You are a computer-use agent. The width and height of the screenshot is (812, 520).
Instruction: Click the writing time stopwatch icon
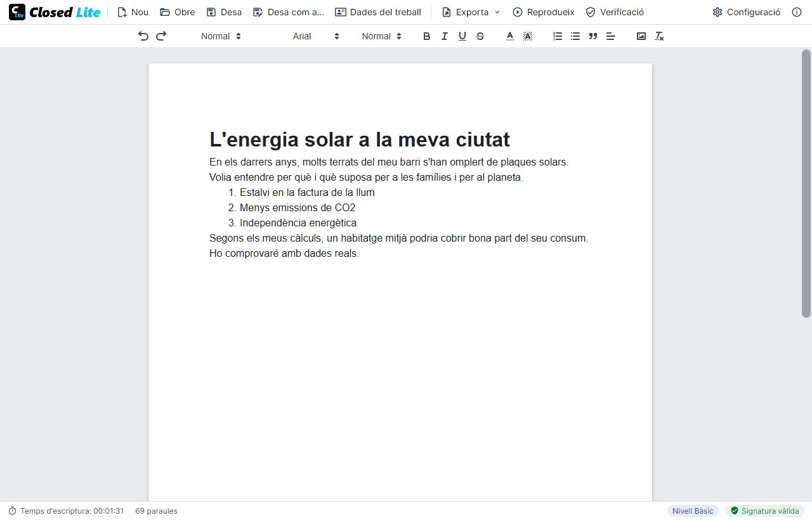click(x=12, y=511)
